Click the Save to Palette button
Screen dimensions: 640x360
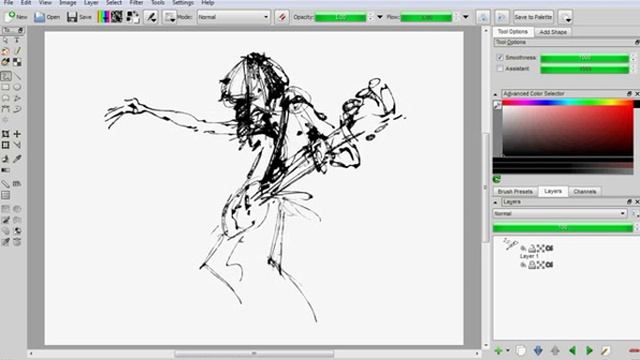(533, 17)
